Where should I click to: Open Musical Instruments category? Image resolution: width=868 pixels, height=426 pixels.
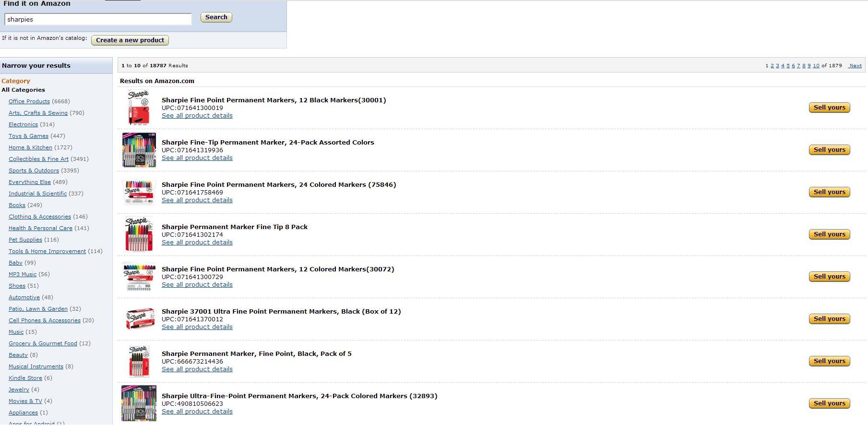36,366
